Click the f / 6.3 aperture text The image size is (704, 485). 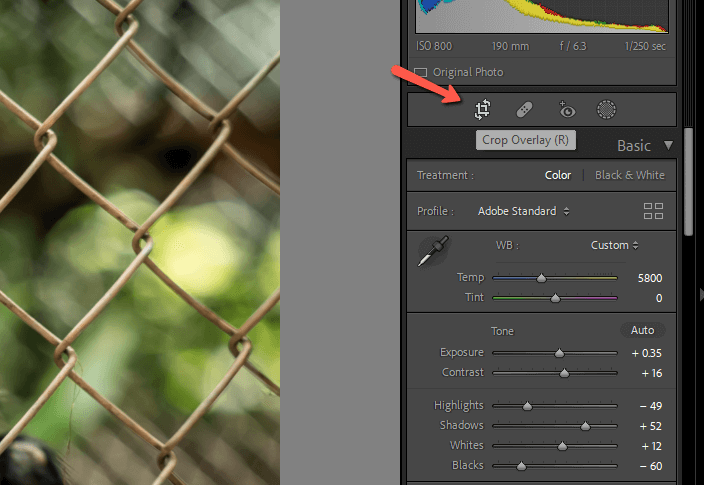[573, 46]
